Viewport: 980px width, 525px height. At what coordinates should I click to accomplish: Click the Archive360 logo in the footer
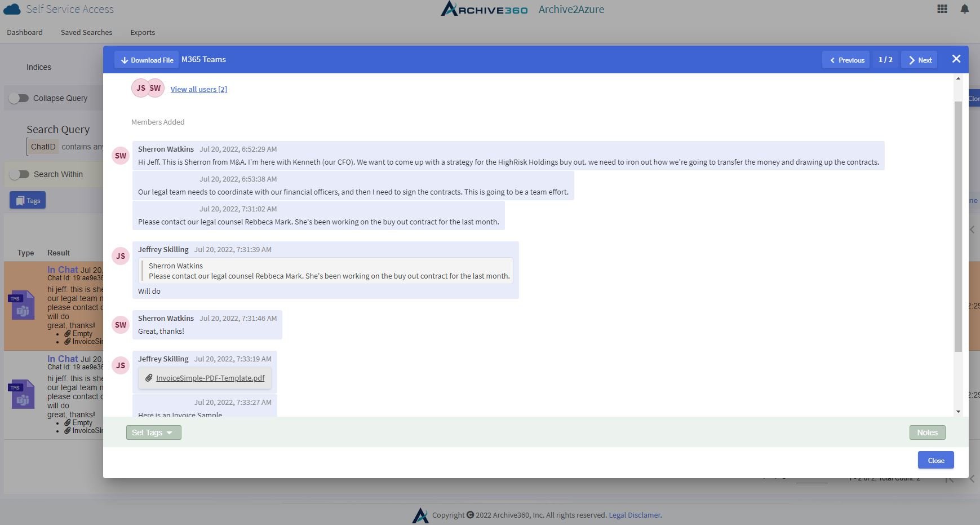point(419,514)
